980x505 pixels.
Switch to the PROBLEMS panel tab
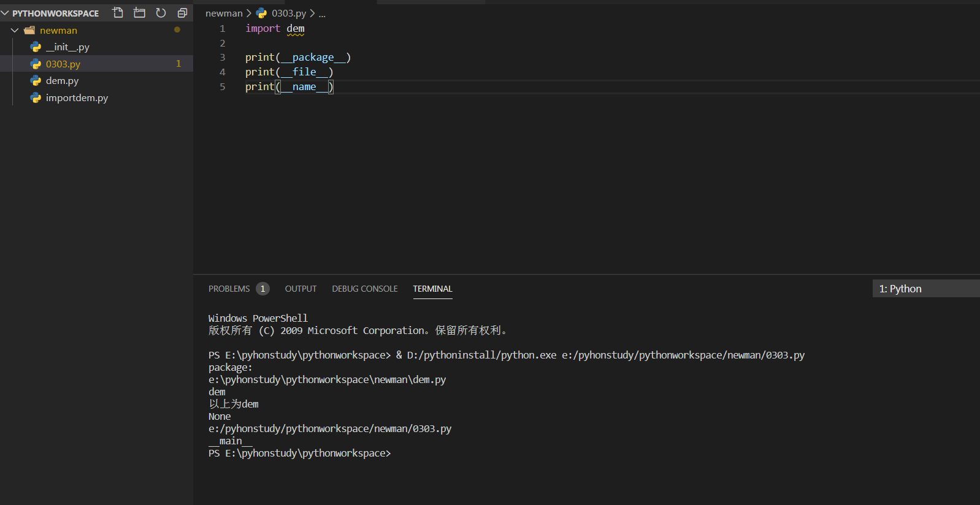pyautogui.click(x=229, y=289)
